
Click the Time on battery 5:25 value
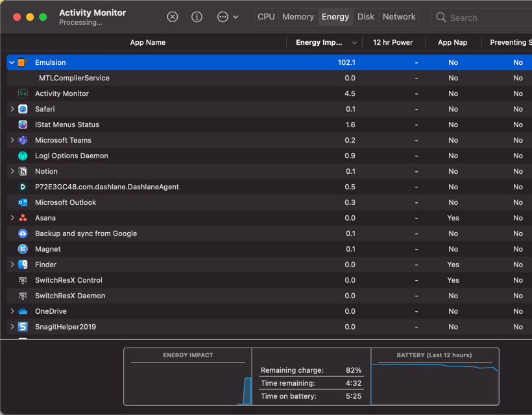tap(354, 396)
